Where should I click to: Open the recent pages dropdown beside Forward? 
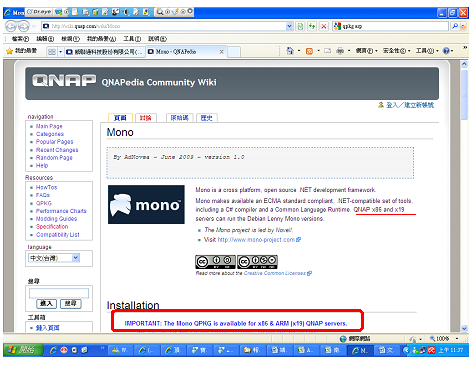[x=34, y=26]
